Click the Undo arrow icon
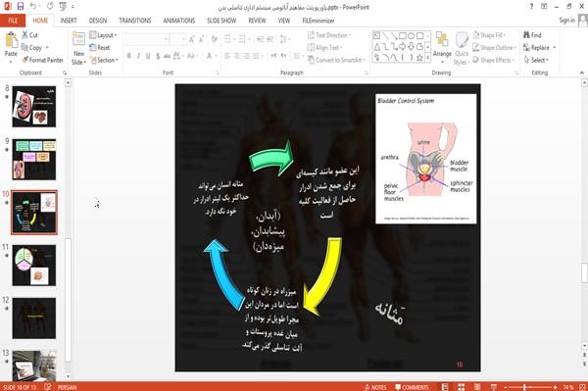 click(x=33, y=7)
